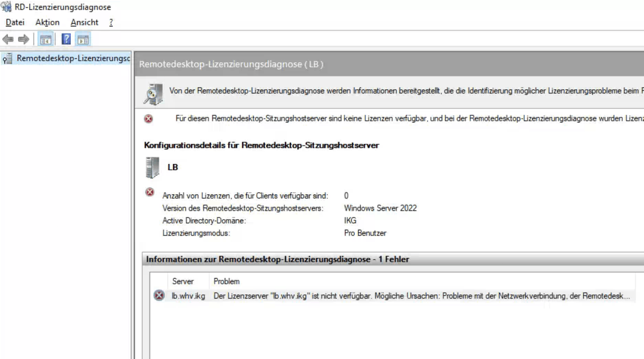Click the red error icon beside license warning
Viewport: 644px width, 359px height.
148,119
